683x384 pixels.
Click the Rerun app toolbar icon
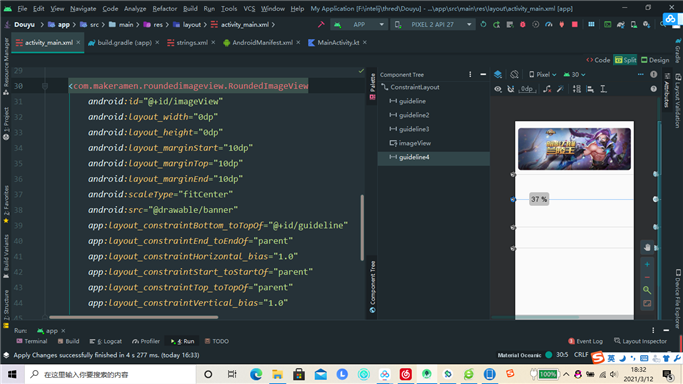click(483, 25)
